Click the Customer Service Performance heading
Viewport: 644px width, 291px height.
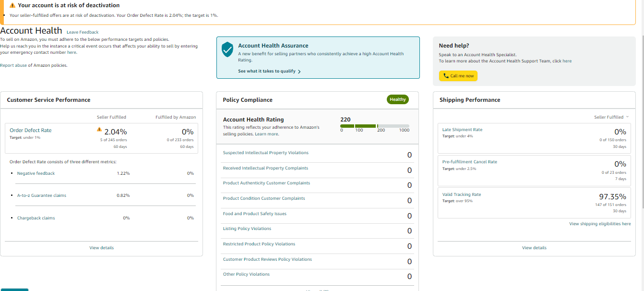tap(48, 100)
